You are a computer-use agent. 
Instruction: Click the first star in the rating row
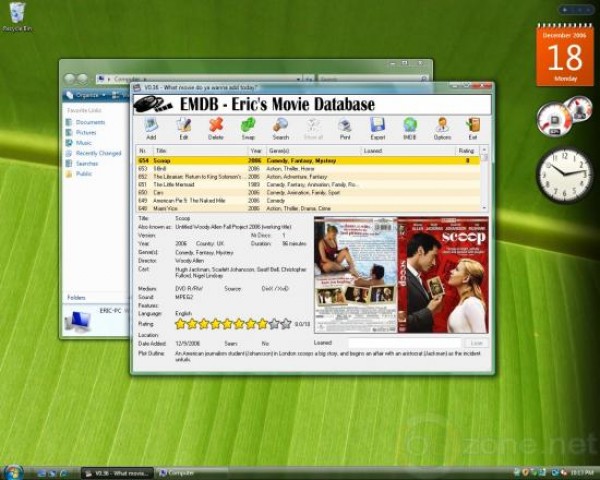(180, 324)
